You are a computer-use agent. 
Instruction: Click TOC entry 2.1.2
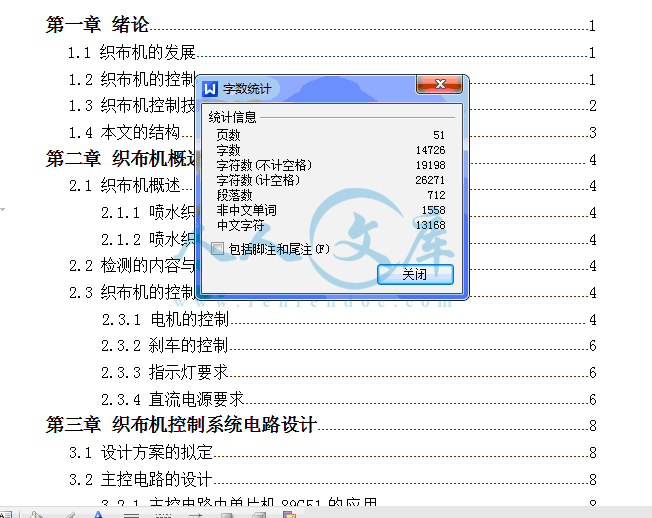pyautogui.click(x=148, y=239)
